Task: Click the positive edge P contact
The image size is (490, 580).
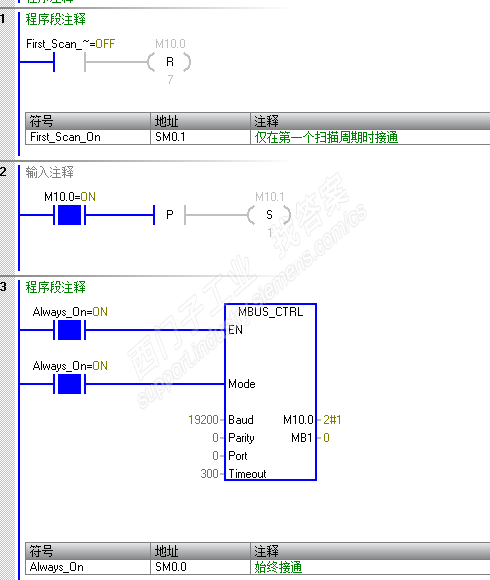Action: (169, 215)
